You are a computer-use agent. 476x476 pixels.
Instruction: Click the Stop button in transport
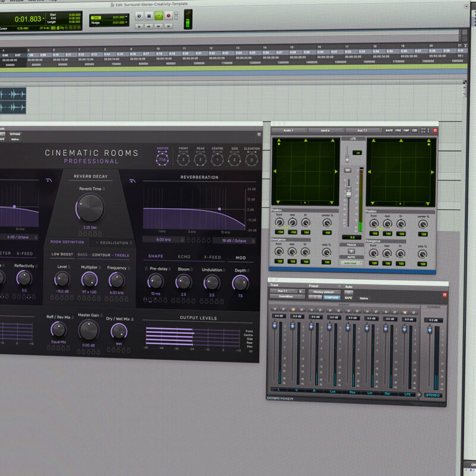click(149, 16)
